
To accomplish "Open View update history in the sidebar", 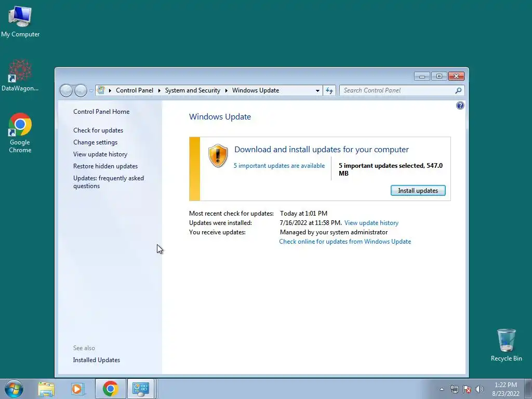I will point(100,154).
